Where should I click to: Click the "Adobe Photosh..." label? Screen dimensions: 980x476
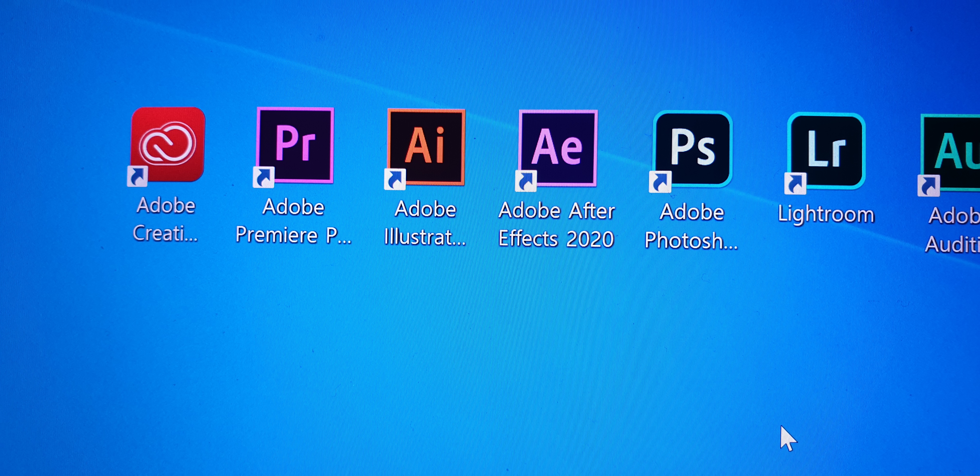(691, 227)
